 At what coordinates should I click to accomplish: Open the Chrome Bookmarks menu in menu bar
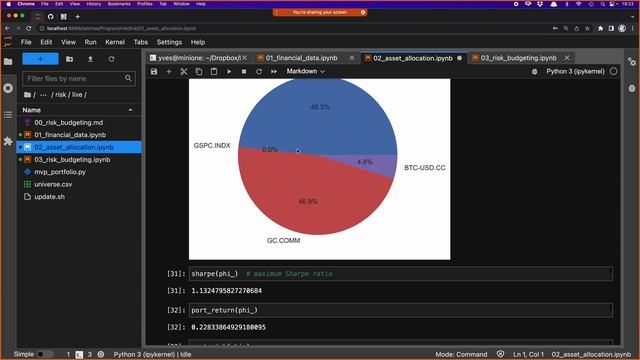coord(119,4)
